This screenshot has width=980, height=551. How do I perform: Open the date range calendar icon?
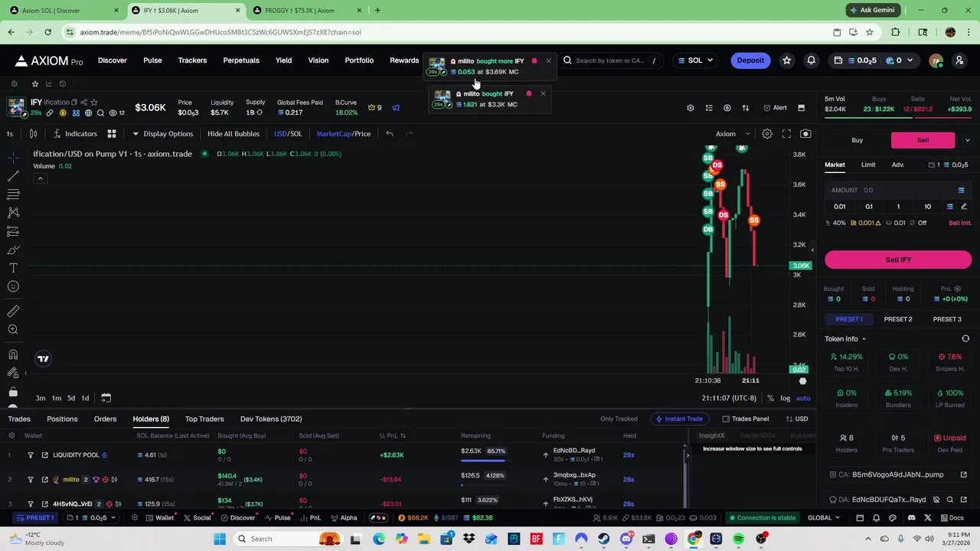pos(106,398)
